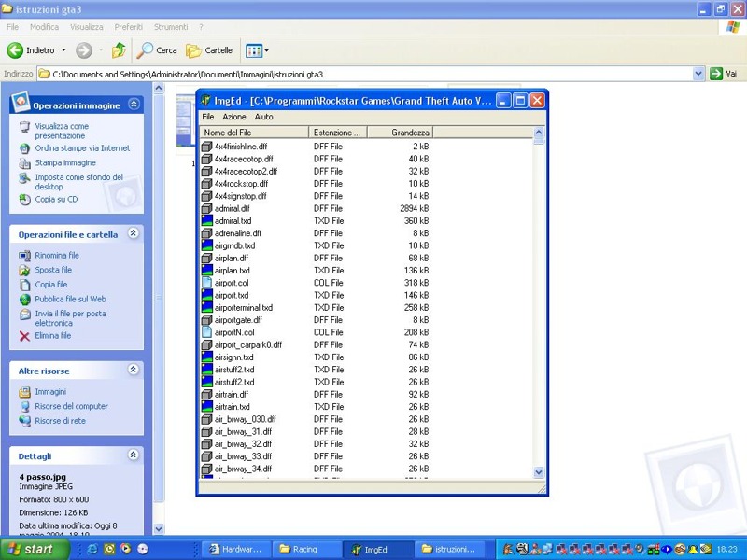
Task: Open the File menu in ImgEd
Action: 207,117
